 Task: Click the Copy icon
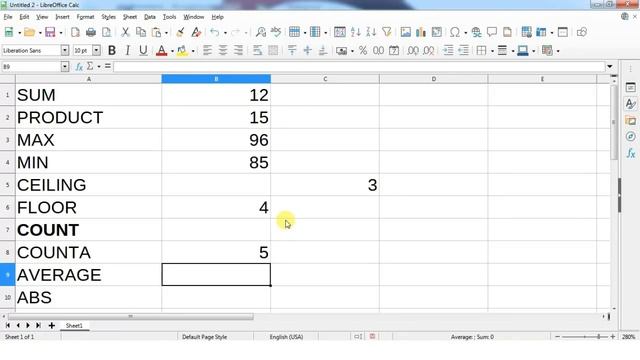[141, 32]
